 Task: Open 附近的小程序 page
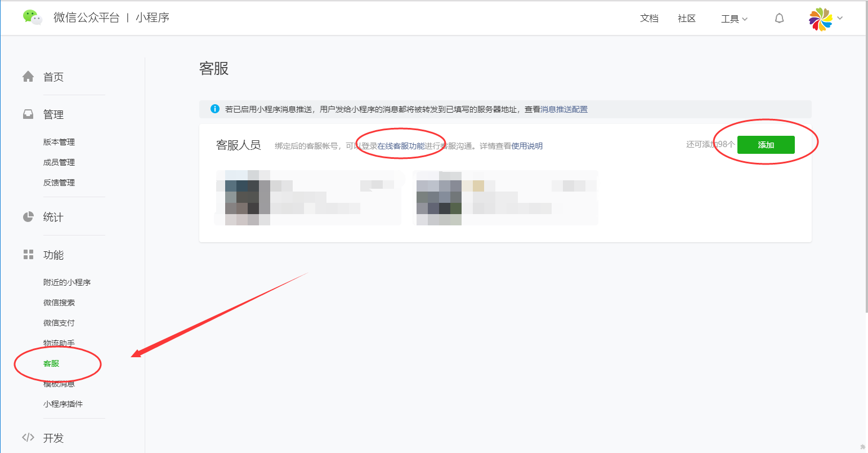tap(67, 282)
